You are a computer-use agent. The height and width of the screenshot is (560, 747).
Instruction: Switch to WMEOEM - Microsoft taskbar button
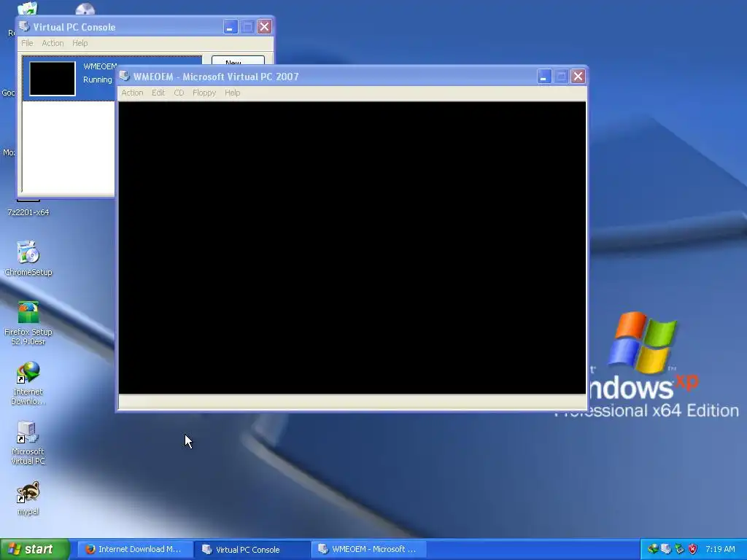pyautogui.click(x=368, y=550)
